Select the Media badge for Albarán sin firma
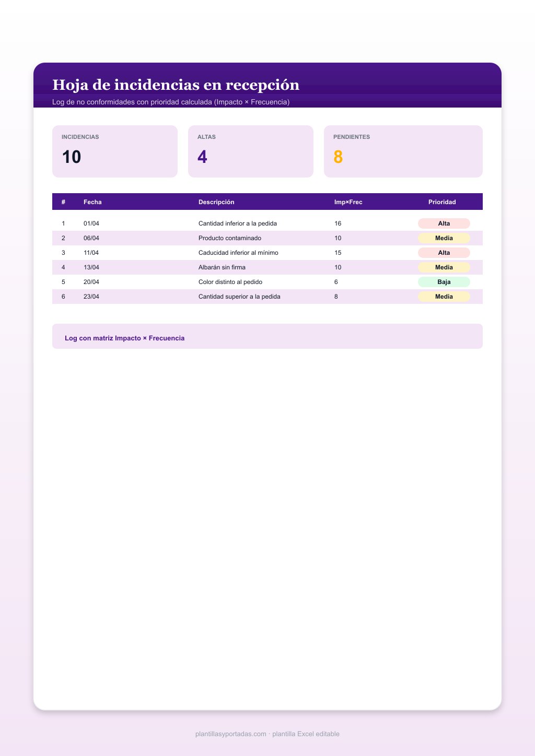Viewport: 535px width, 756px height. [x=444, y=267]
